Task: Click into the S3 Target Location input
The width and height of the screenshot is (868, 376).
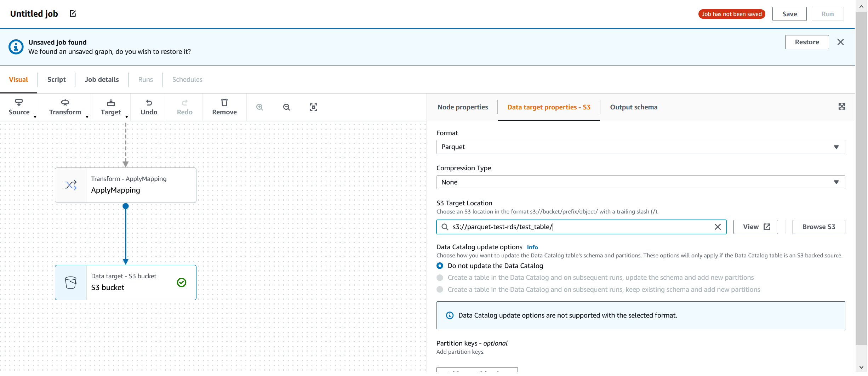Action: pos(581,227)
